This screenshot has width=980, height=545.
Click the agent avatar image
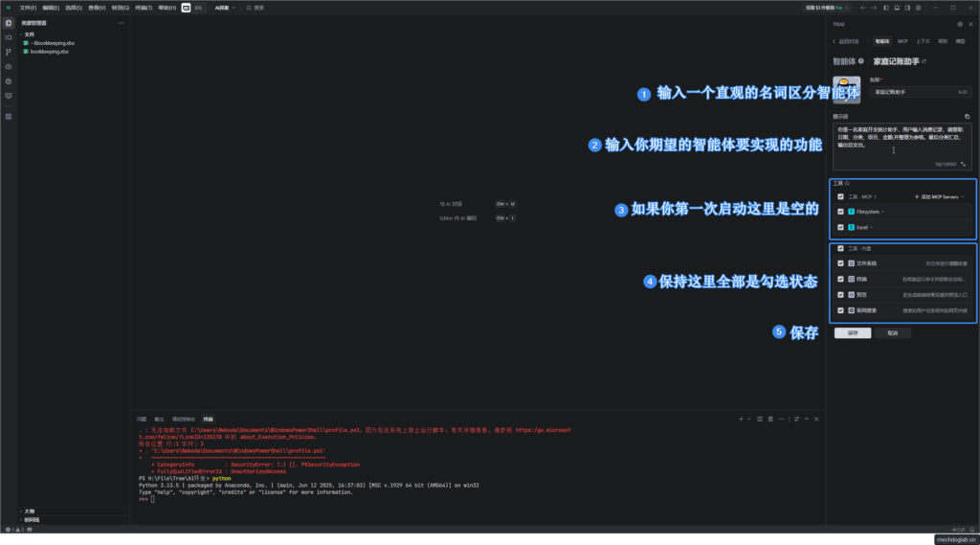click(846, 89)
